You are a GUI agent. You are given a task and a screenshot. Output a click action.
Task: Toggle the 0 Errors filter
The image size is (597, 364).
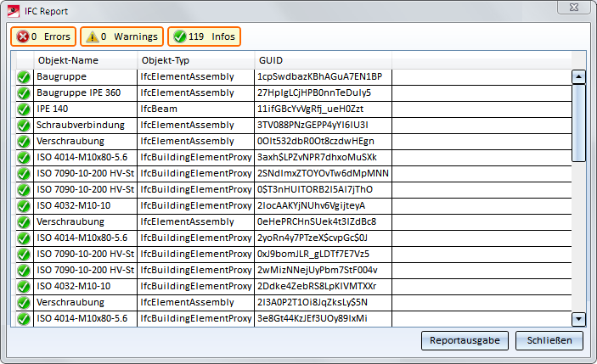[43, 36]
